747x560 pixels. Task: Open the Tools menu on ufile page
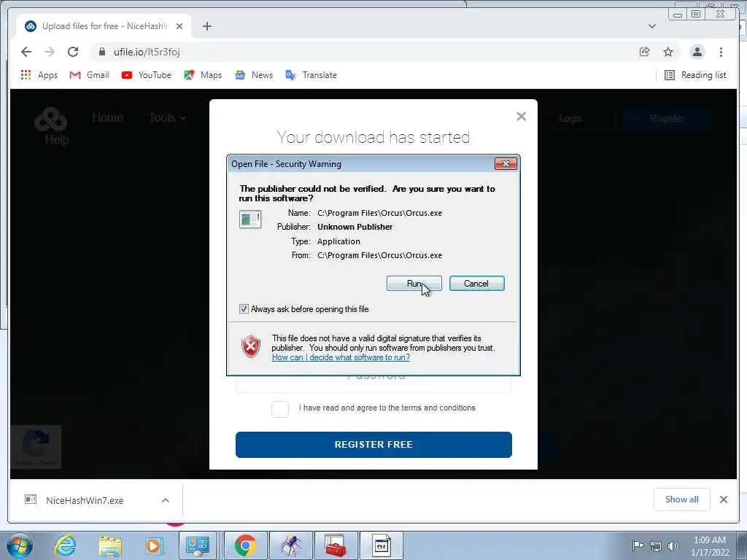pos(167,117)
